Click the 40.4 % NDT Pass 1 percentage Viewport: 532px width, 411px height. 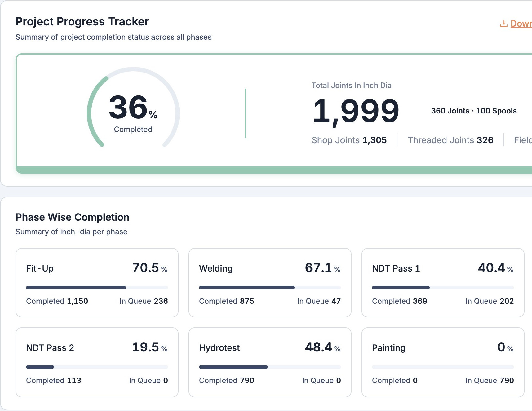coord(496,268)
